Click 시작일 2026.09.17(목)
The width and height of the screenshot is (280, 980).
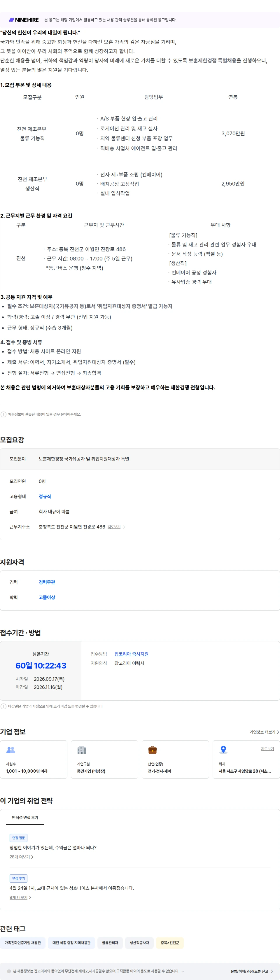[x=40, y=679]
